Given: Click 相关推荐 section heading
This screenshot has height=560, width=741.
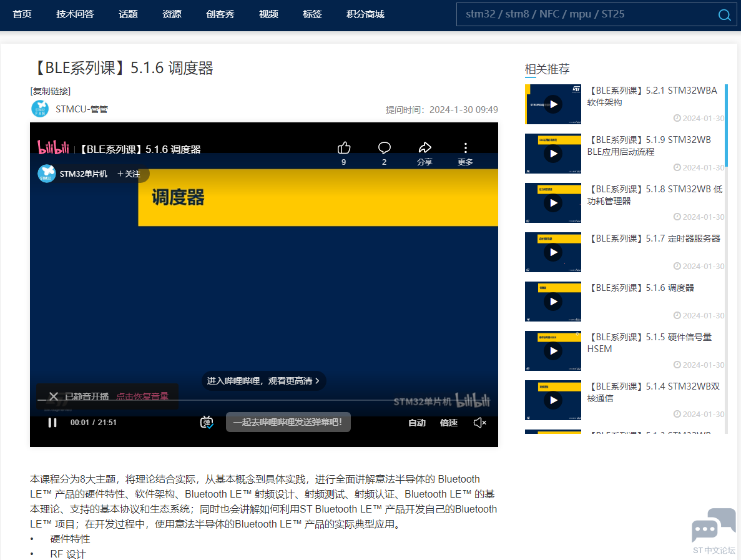Looking at the screenshot, I should pos(547,69).
